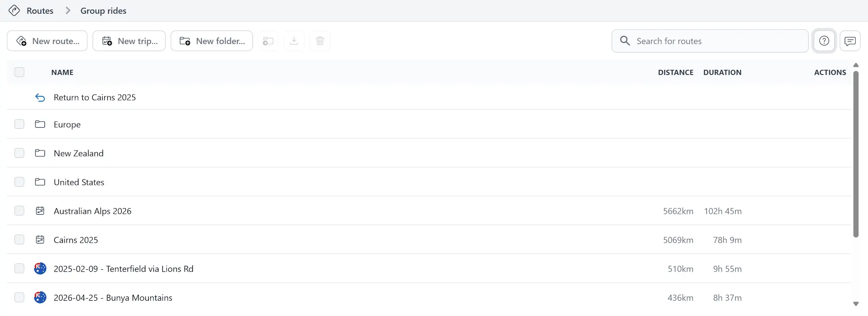
Task: Open the New Zealand folder
Action: click(78, 153)
